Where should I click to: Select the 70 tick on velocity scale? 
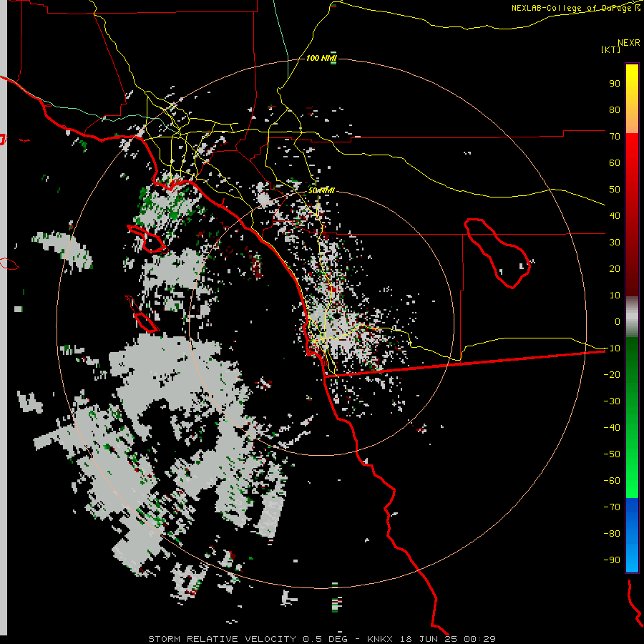tap(615, 137)
